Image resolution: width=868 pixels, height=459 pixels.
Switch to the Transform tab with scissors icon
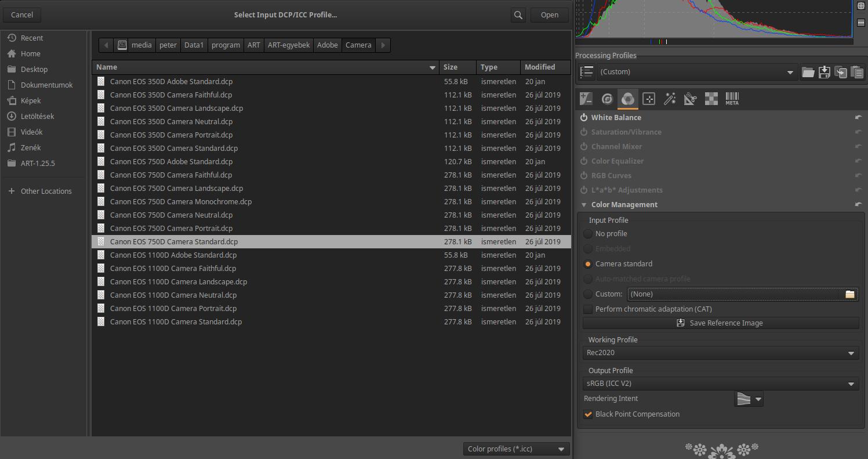690,99
